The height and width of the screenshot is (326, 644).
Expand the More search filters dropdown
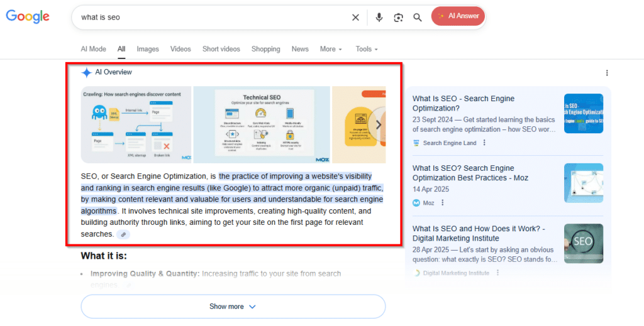(x=331, y=49)
